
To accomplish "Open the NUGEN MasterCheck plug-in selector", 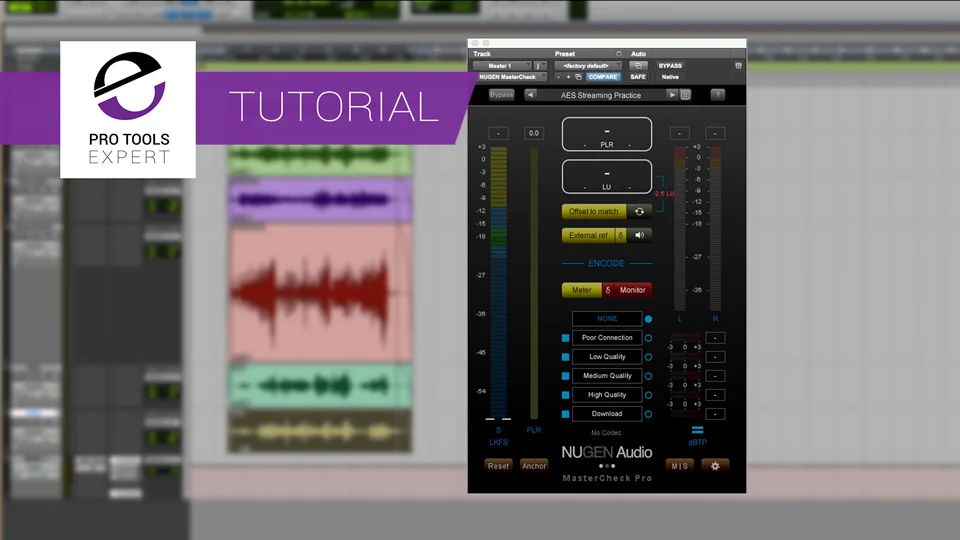I will pos(511,77).
